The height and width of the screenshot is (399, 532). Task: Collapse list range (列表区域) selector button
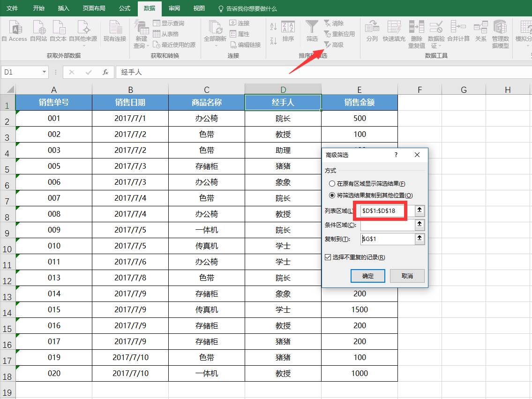(420, 211)
